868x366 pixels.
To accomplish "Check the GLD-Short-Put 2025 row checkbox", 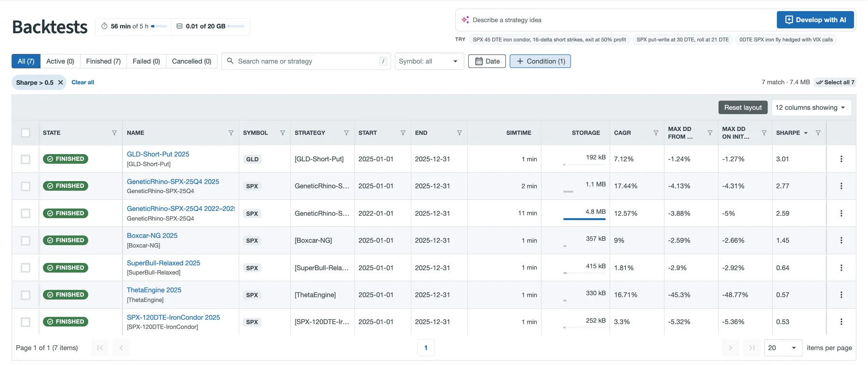I will tap(26, 159).
